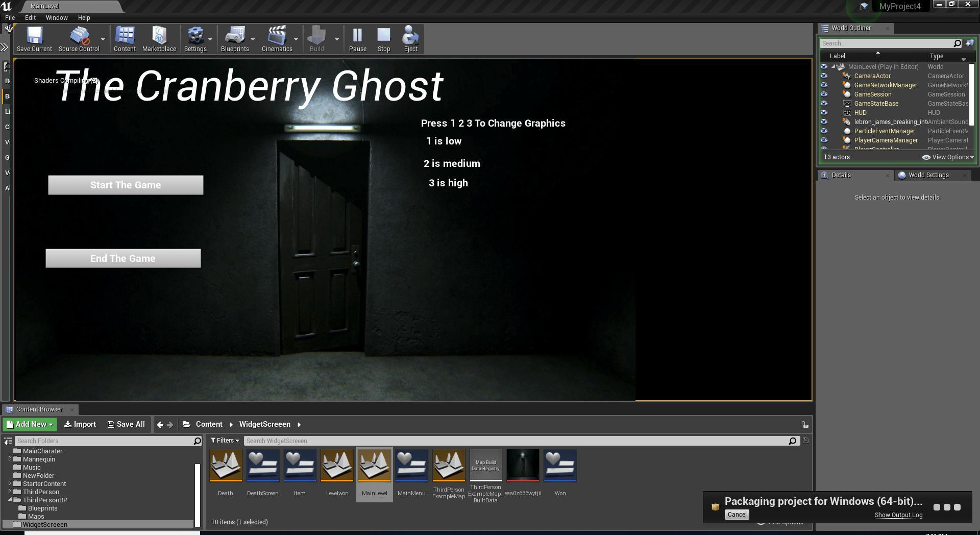Toggle visibility of GameSession
Image resolution: width=980 pixels, height=535 pixels.
tap(824, 94)
